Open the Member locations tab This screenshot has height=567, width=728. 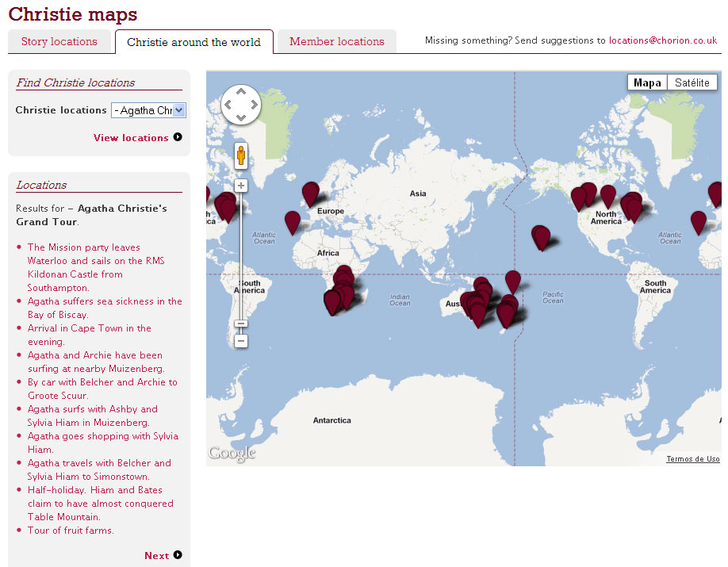tap(337, 42)
